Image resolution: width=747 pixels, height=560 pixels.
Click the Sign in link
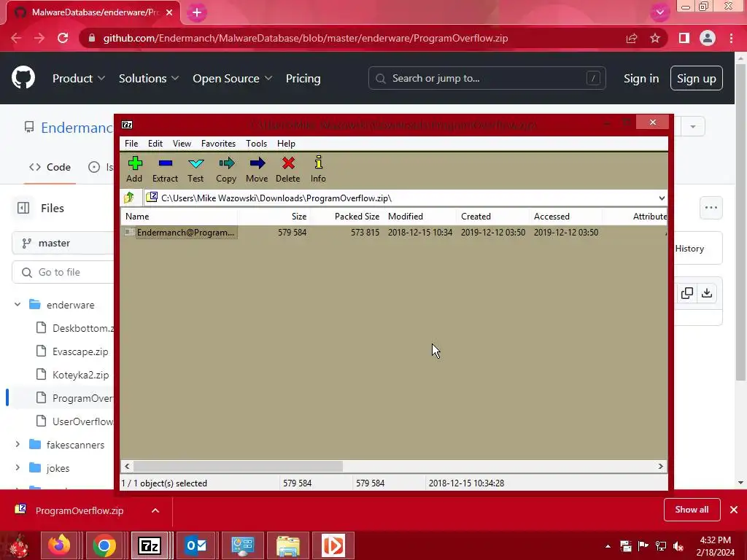pos(641,78)
